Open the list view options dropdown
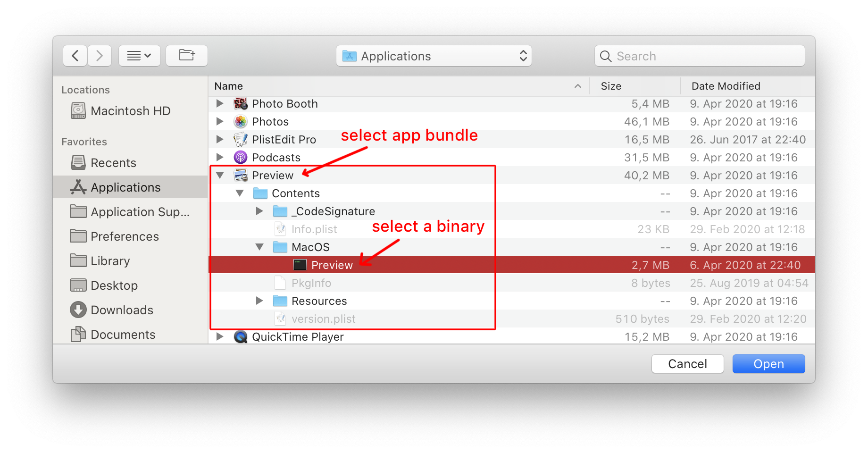Screen dimensions: 868x453 [x=140, y=56]
